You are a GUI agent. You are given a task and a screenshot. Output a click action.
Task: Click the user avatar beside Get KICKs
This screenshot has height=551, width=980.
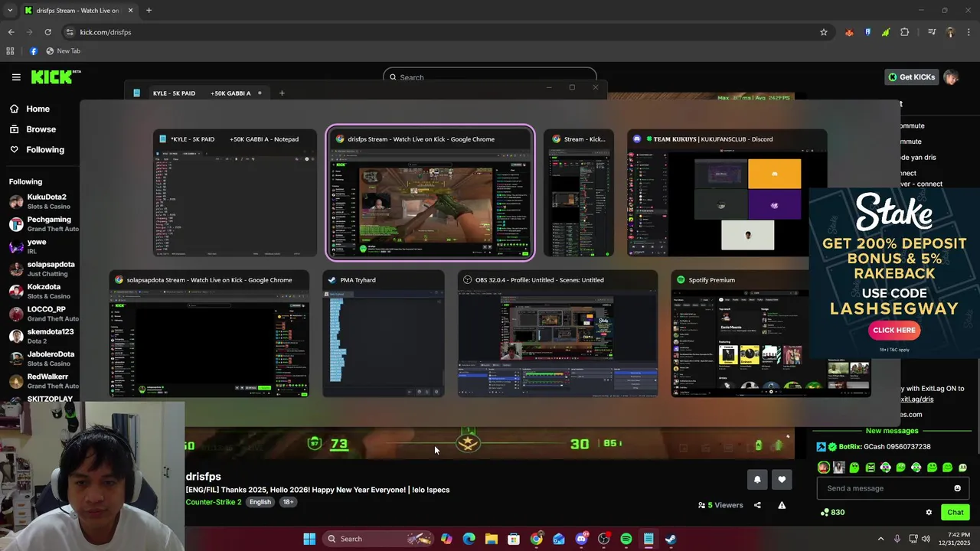tap(951, 77)
